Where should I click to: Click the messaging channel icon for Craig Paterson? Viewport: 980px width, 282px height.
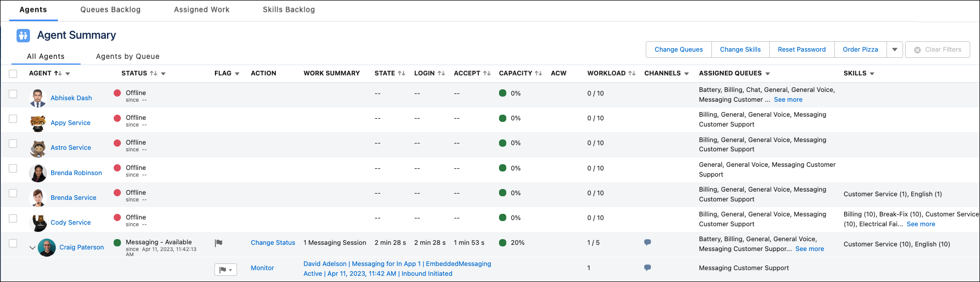coord(647,242)
